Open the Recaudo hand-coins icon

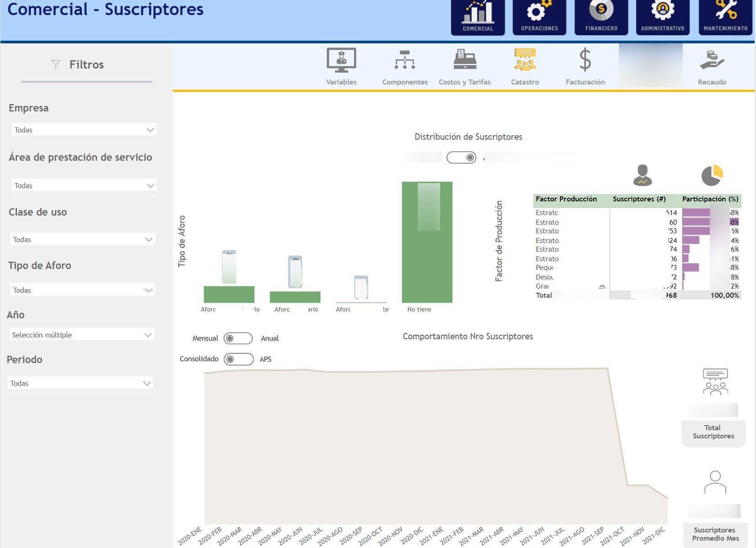click(712, 61)
